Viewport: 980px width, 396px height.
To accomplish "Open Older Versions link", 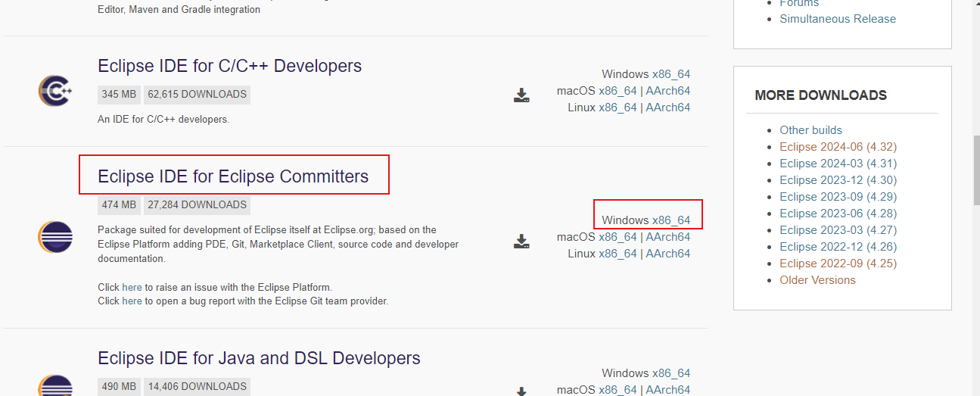I will click(x=817, y=280).
